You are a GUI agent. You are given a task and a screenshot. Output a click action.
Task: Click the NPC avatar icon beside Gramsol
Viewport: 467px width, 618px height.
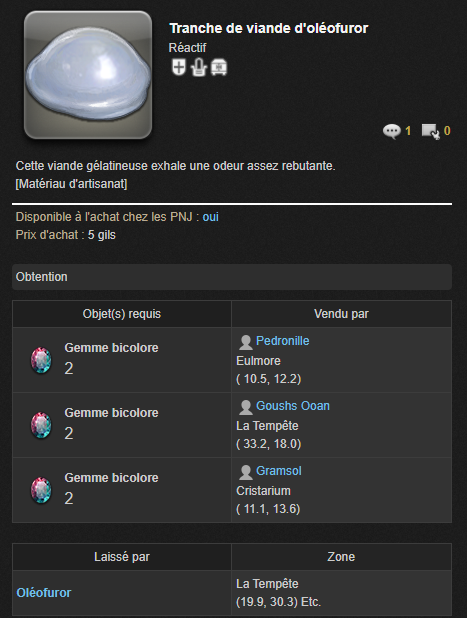[246, 472]
